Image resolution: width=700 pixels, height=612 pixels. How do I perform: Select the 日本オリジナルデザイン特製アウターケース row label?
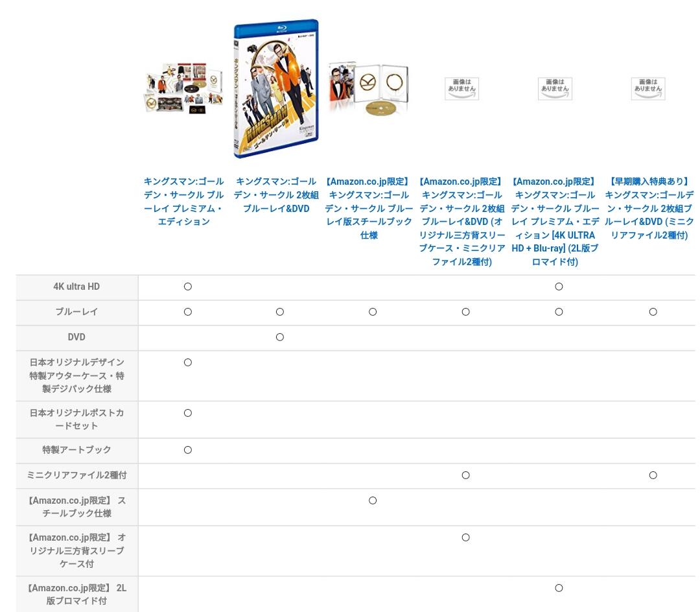(76, 375)
